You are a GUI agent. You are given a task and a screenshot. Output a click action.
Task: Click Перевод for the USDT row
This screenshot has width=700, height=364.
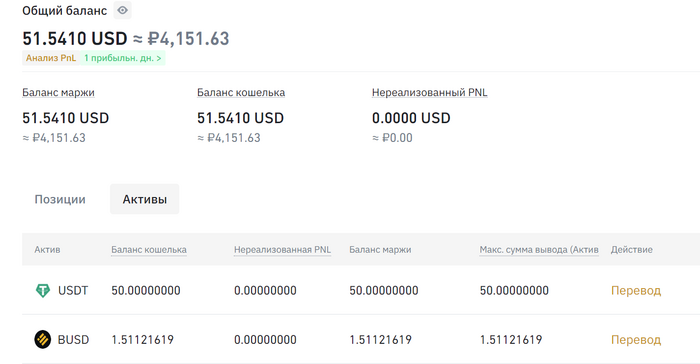[x=636, y=291]
